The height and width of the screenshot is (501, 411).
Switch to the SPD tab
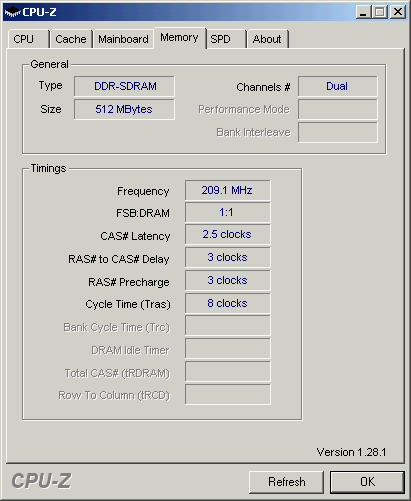(226, 39)
